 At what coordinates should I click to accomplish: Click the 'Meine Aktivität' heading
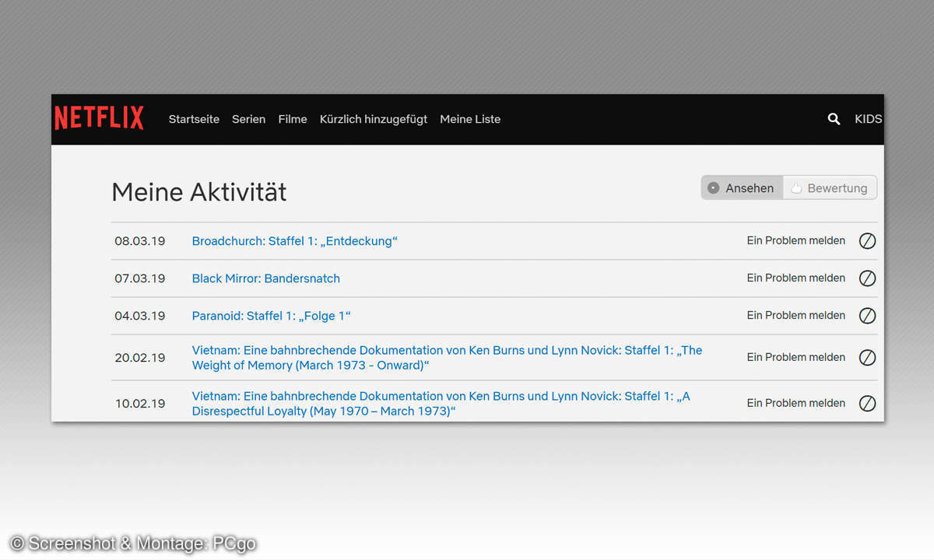[x=199, y=191]
